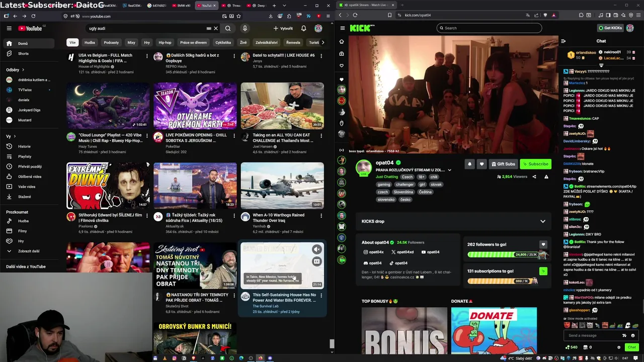
Task: Start YouTube voice search microphone
Action: (245, 28)
